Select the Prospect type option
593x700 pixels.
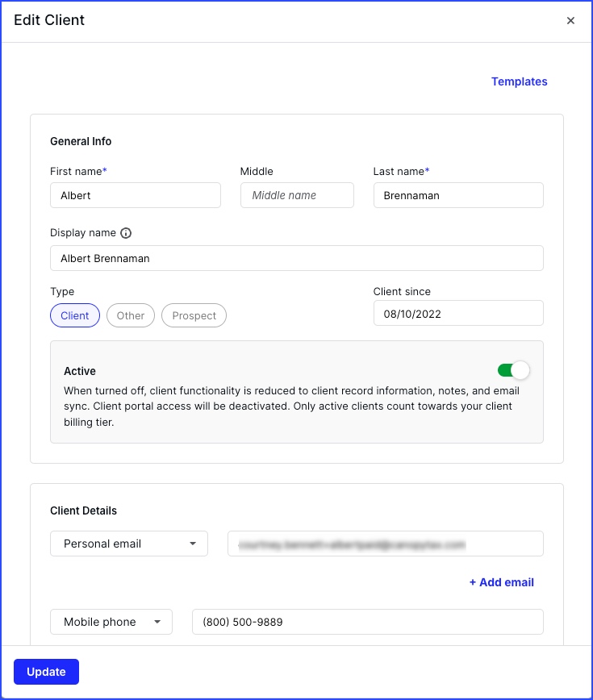(x=194, y=315)
